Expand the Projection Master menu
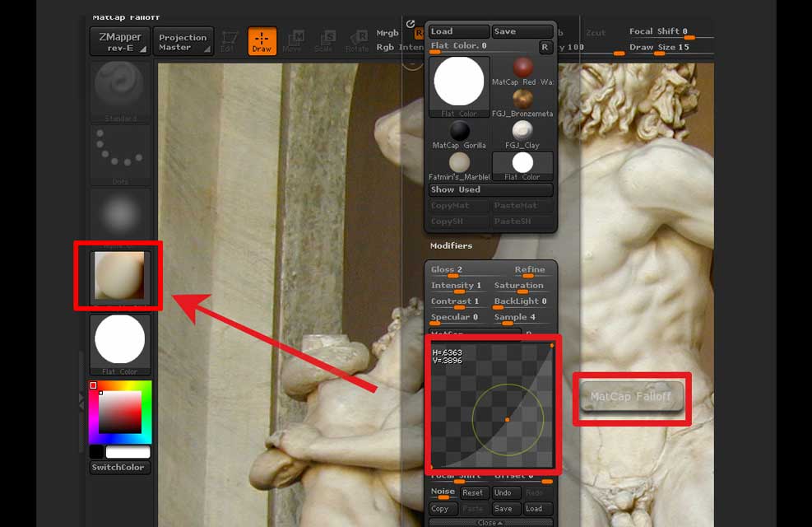812x527 pixels. (x=183, y=41)
